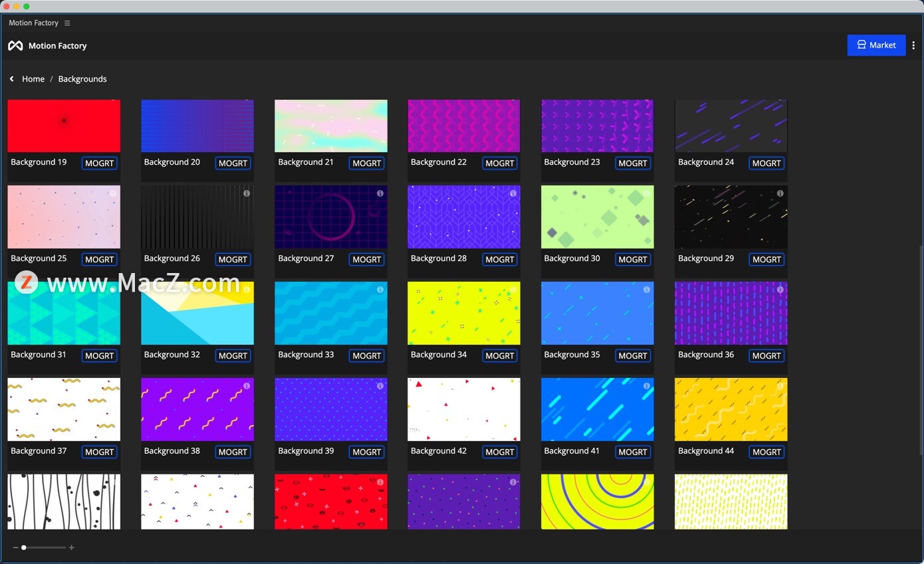Image resolution: width=924 pixels, height=564 pixels.
Task: Click the thumbnail size slider handle
Action: pyautogui.click(x=24, y=547)
